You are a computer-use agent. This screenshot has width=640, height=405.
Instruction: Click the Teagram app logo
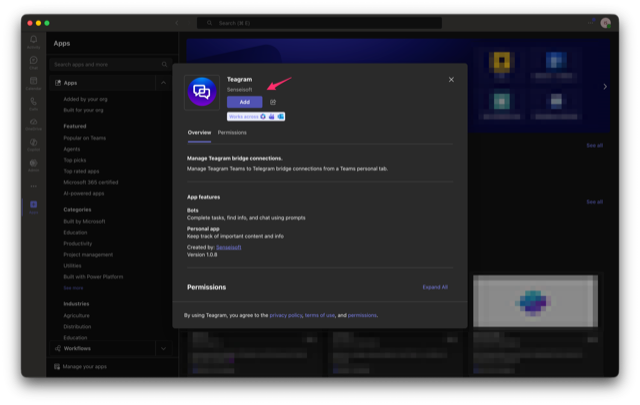point(202,92)
